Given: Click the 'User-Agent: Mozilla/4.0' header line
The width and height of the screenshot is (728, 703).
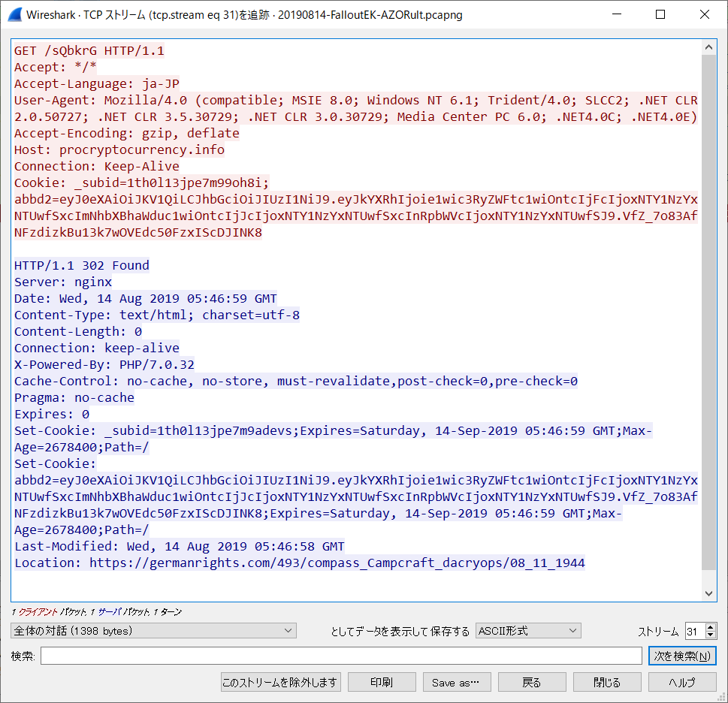Looking at the screenshot, I should click(x=355, y=109).
